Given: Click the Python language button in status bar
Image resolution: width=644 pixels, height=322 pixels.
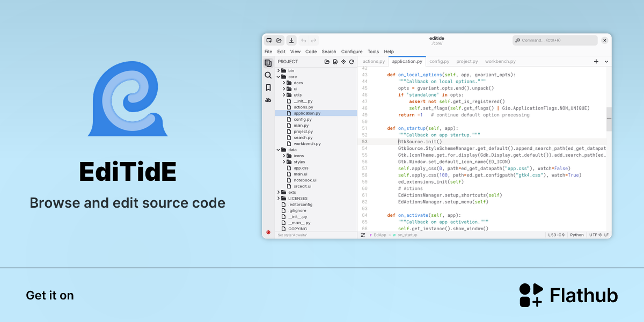Looking at the screenshot, I should coord(577,235).
